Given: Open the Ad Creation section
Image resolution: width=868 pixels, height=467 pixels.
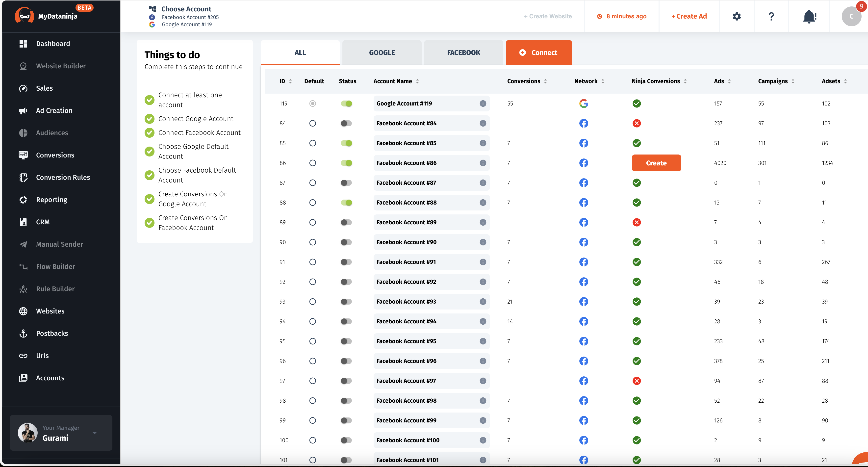Looking at the screenshot, I should click(54, 110).
